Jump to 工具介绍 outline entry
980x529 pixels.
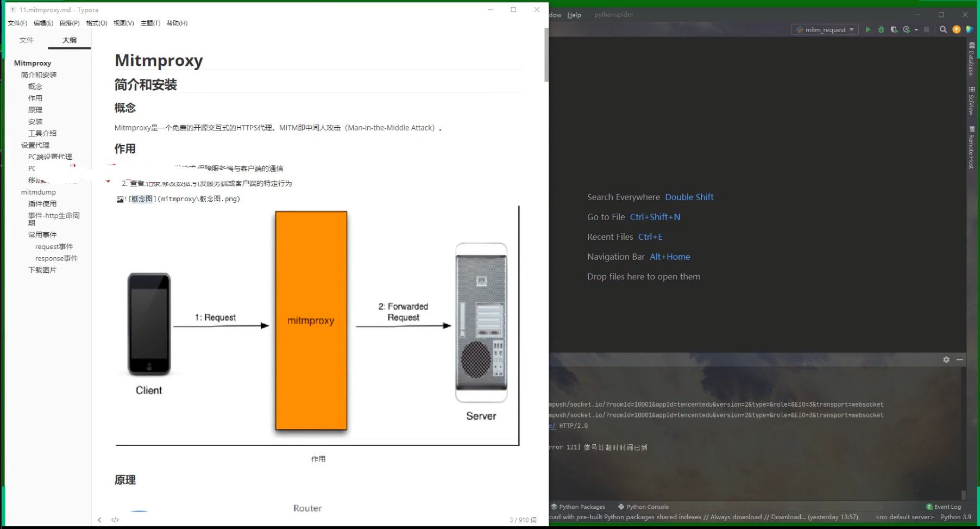(42, 133)
